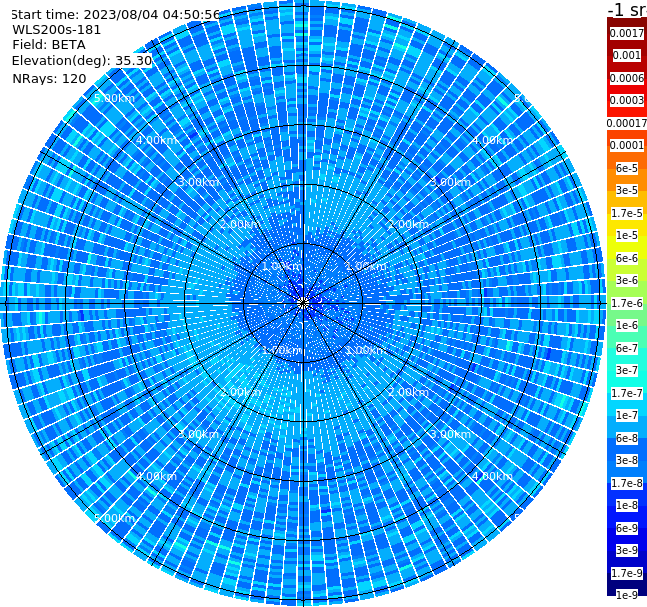This screenshot has width=647, height=607.
Task: Click the 0.0006 colorbar label
Action: coord(627,78)
